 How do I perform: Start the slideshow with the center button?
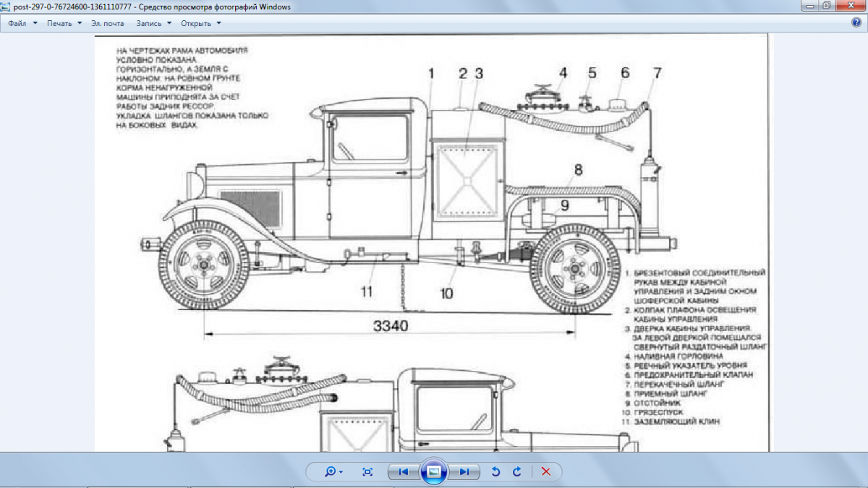[x=433, y=471]
